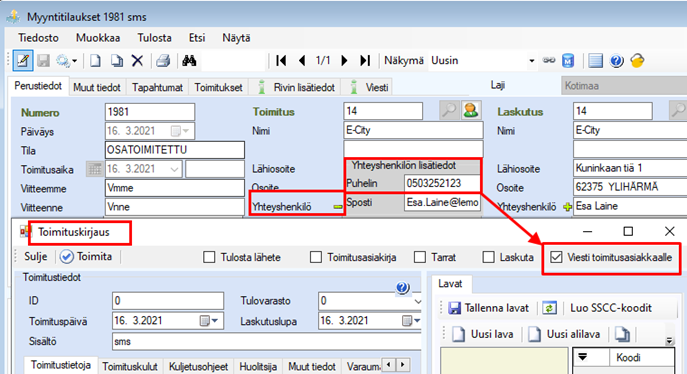The image size is (687, 374).
Task: Create new blank document icon
Action: pyautogui.click(x=95, y=60)
